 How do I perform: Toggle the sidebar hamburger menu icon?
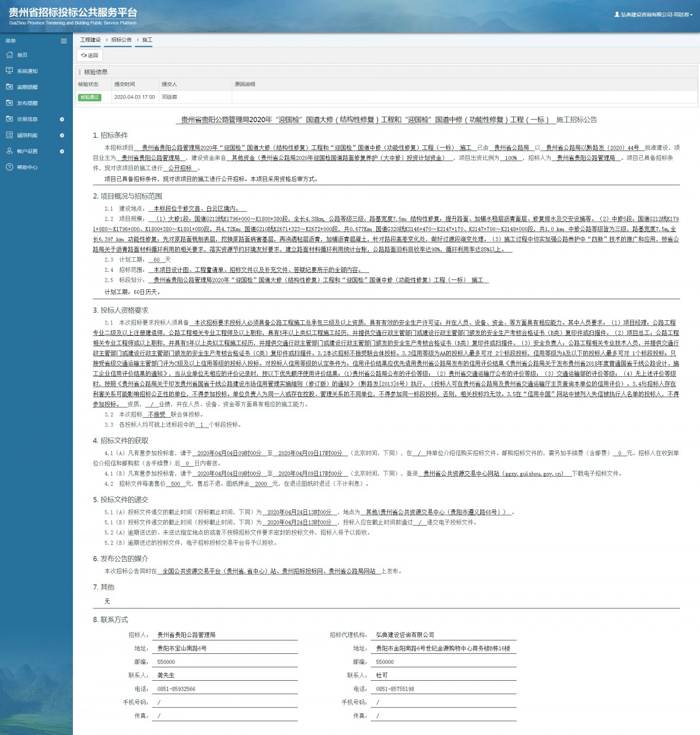click(x=64, y=41)
